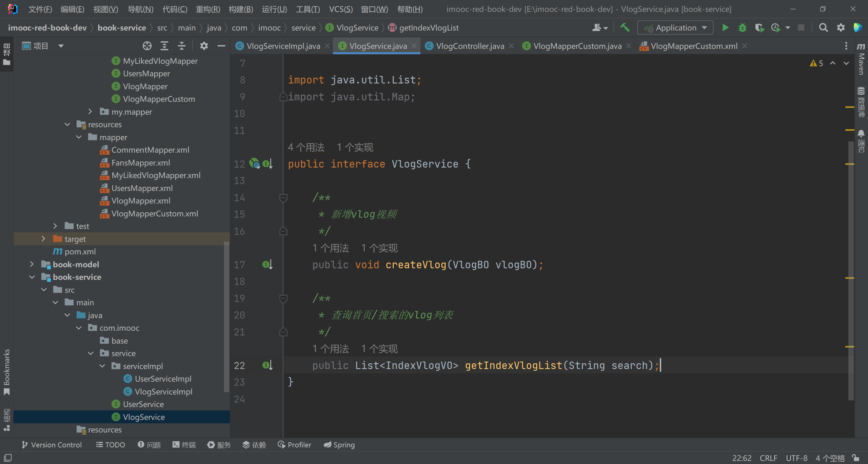Open VlogMapperCustom.xml in project tree

click(x=155, y=214)
